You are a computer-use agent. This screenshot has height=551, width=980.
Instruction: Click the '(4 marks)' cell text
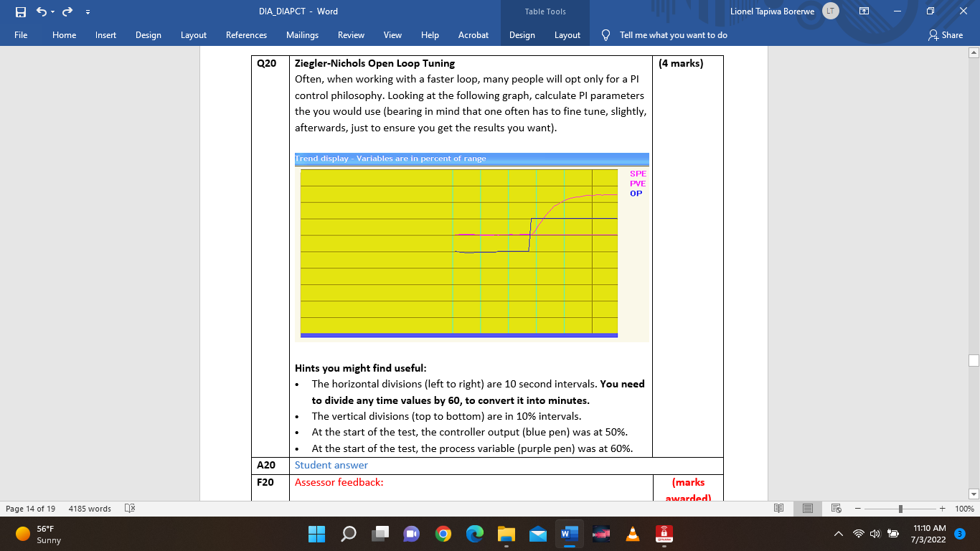681,63
